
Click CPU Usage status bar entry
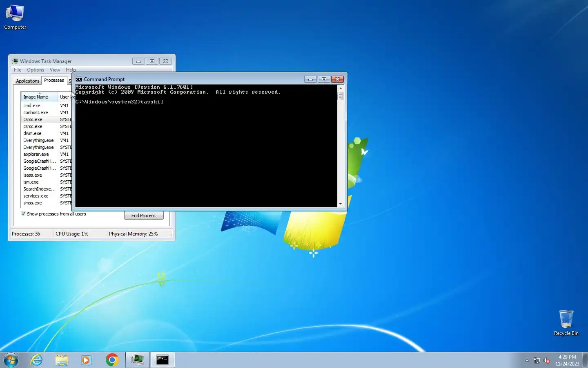coord(72,234)
